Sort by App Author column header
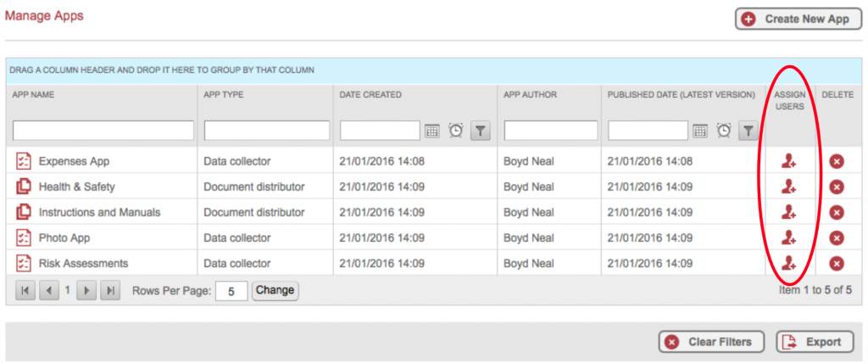The height and width of the screenshot is (364, 868). point(530,95)
